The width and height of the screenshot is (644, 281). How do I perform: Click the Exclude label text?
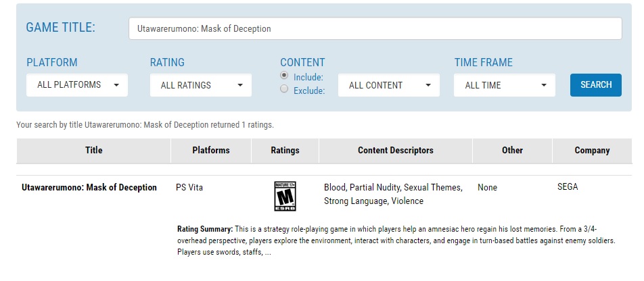309,91
